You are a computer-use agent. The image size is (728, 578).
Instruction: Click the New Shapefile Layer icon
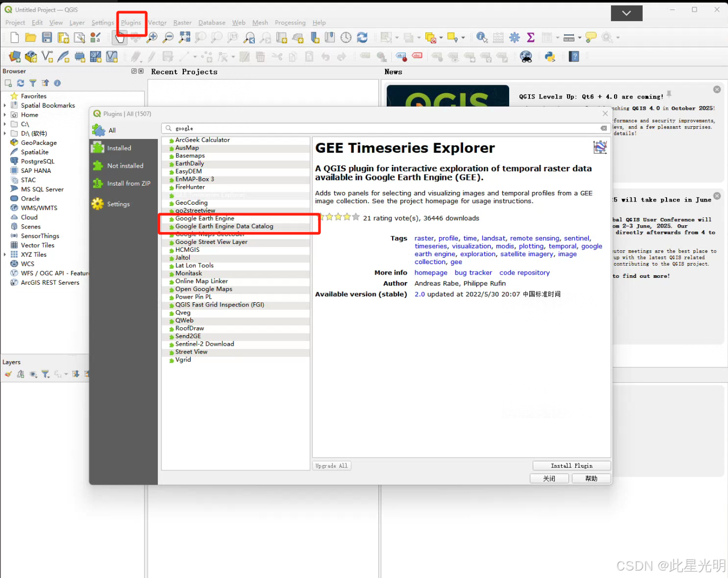pos(47,57)
